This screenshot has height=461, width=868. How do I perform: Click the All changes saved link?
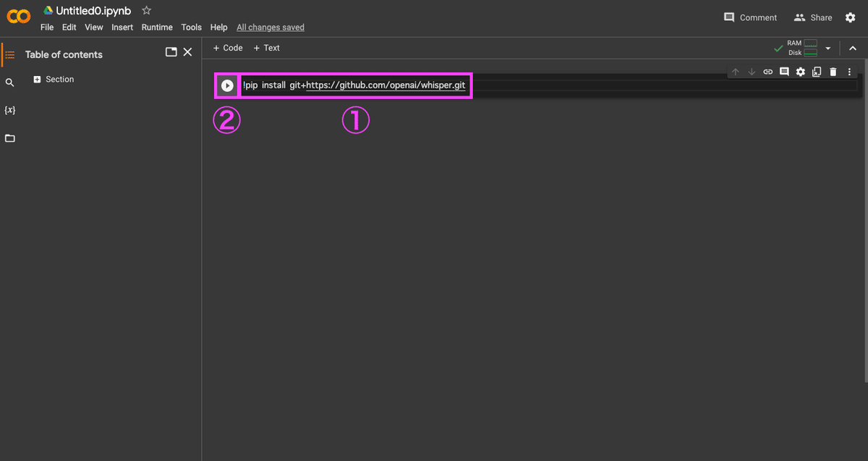[x=271, y=28]
